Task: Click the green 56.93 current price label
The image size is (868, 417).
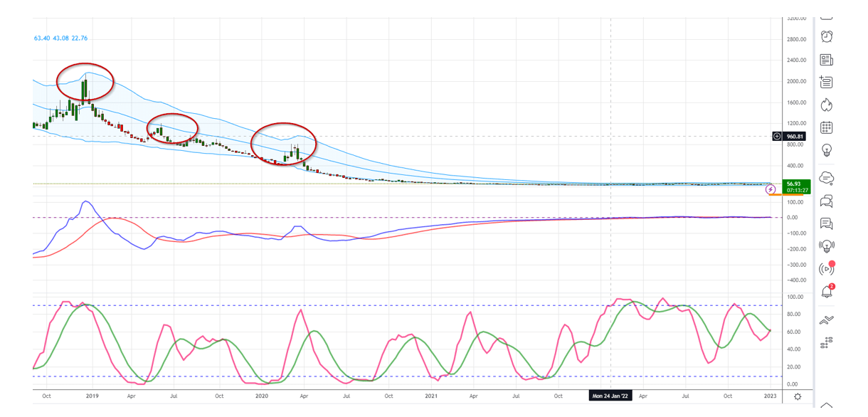Action: (795, 186)
